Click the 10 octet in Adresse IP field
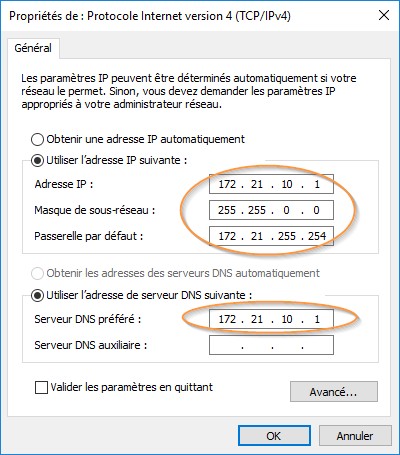Image resolution: width=400 pixels, height=455 pixels. pos(287,184)
